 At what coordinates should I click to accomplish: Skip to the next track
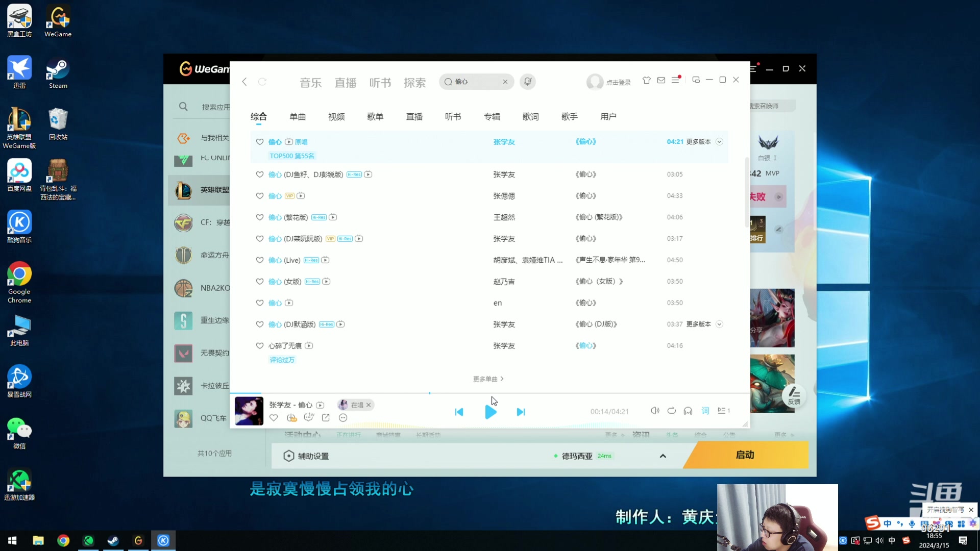click(x=520, y=412)
